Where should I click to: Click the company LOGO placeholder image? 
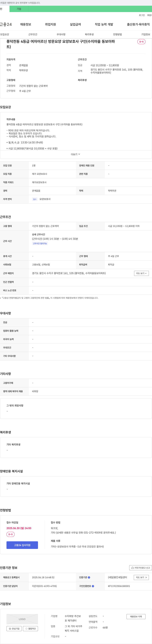(22, 619)
